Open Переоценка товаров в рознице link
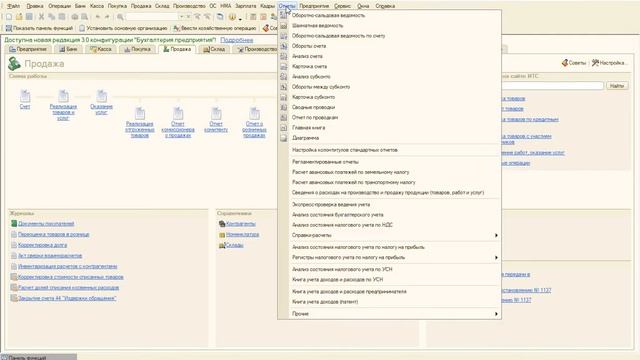This screenshot has width=640, height=360. click(53, 234)
